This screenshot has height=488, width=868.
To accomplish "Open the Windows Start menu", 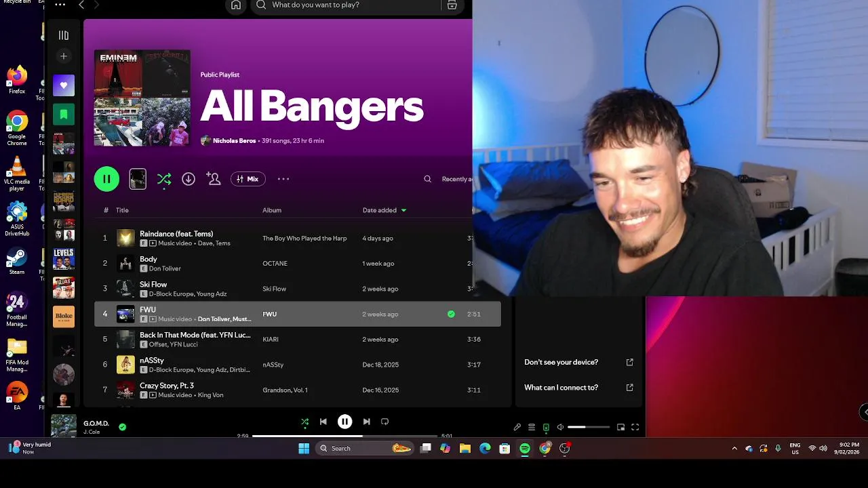I will [304, 448].
